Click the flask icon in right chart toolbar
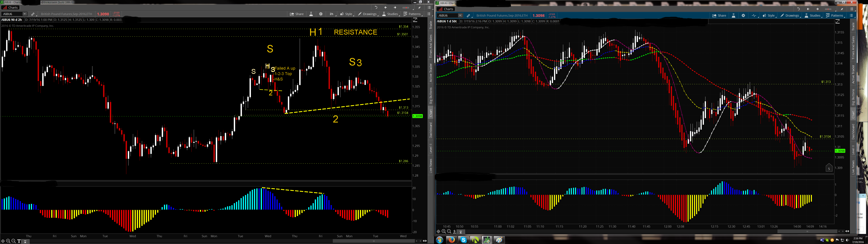This screenshot has width=868, height=244. tap(734, 15)
